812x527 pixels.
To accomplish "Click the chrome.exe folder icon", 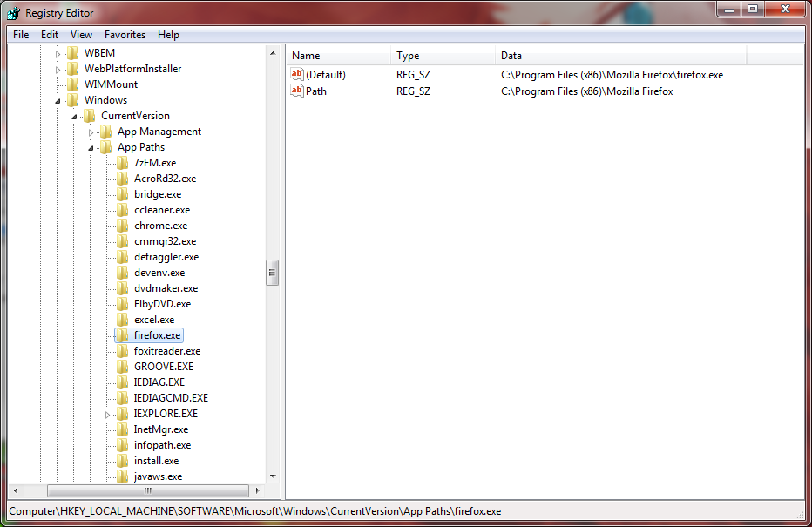I will point(123,226).
